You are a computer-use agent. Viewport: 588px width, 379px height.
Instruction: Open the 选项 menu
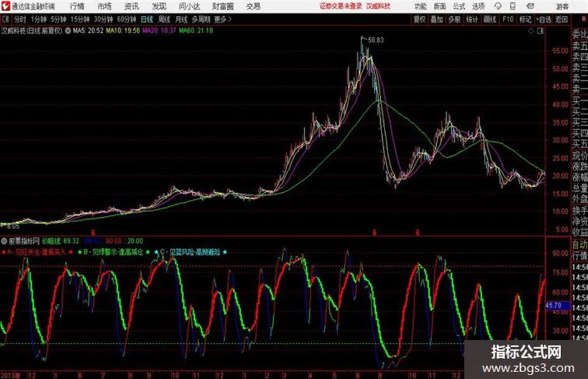(x=478, y=6)
